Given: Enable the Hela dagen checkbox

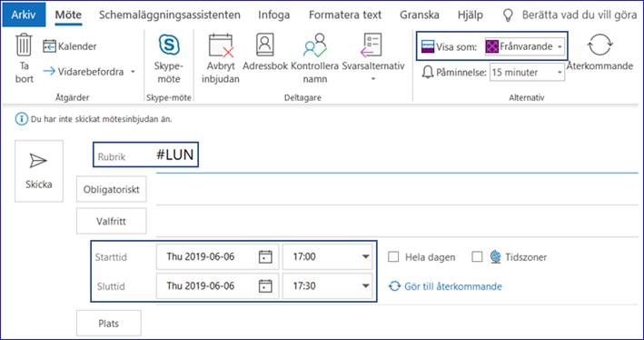Looking at the screenshot, I should tap(393, 257).
